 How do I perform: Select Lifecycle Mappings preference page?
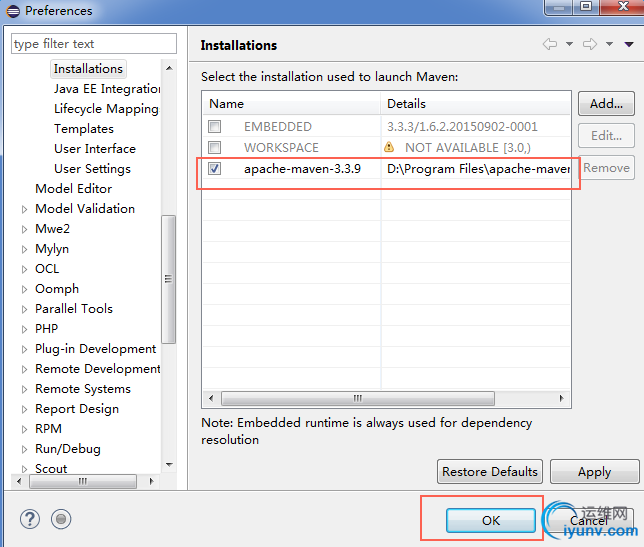[106, 109]
